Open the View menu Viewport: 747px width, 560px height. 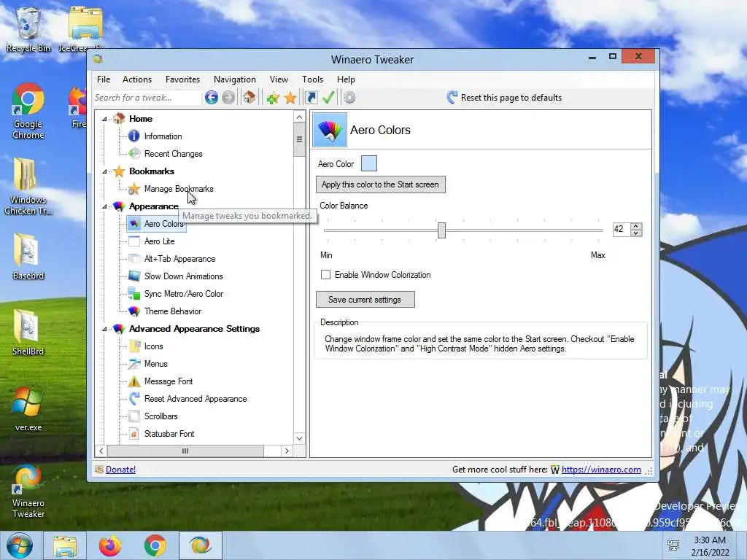coord(279,79)
